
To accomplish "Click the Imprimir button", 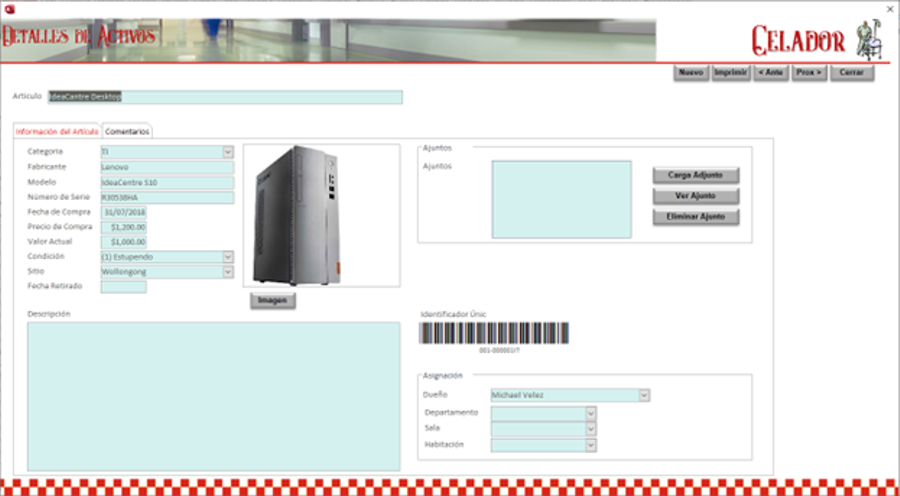I will [731, 73].
